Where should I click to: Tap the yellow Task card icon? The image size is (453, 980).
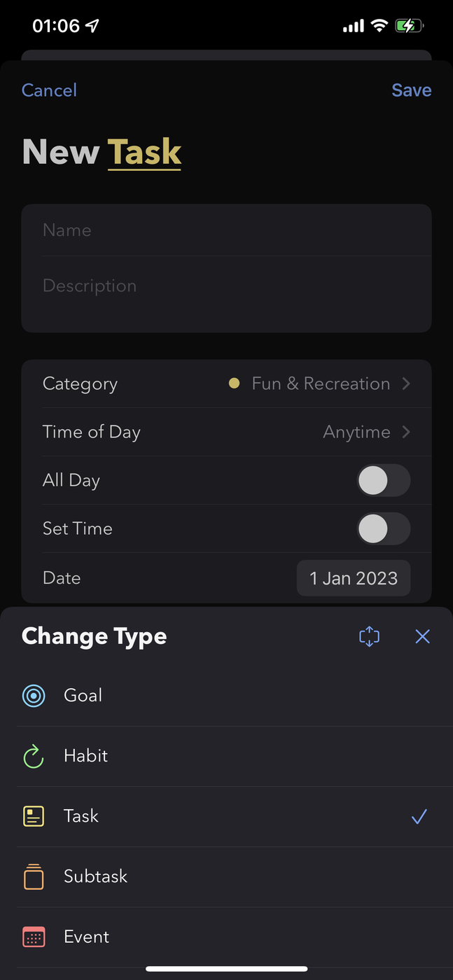34,816
